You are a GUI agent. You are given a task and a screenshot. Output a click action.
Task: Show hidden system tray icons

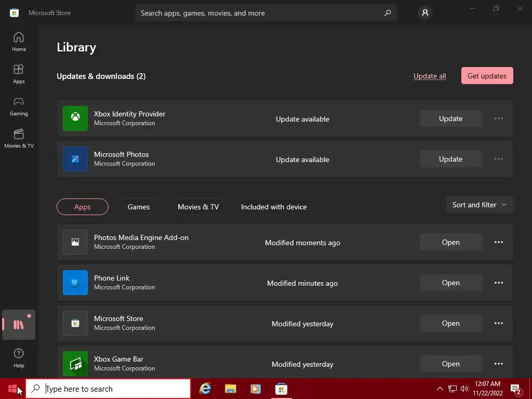coord(440,389)
